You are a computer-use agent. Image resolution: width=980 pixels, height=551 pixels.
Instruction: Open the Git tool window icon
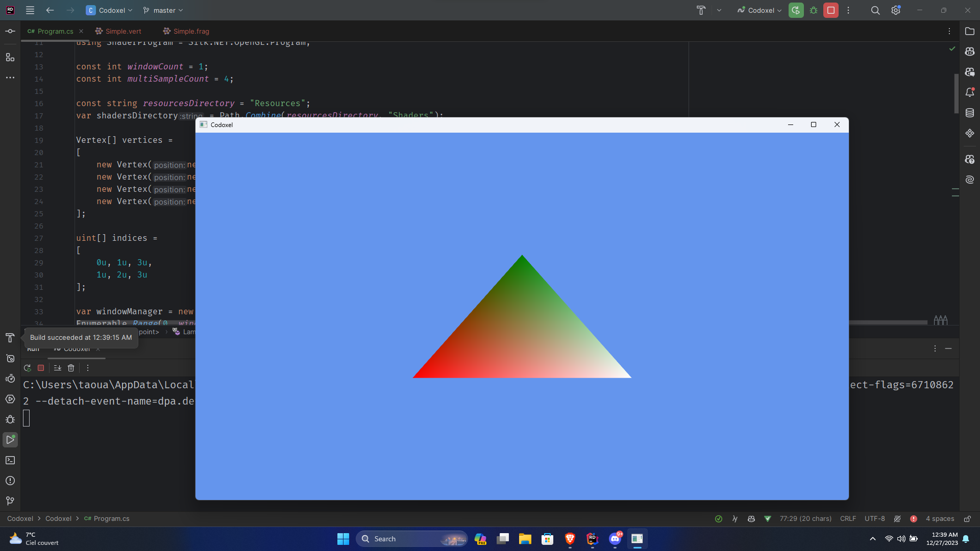click(x=10, y=501)
